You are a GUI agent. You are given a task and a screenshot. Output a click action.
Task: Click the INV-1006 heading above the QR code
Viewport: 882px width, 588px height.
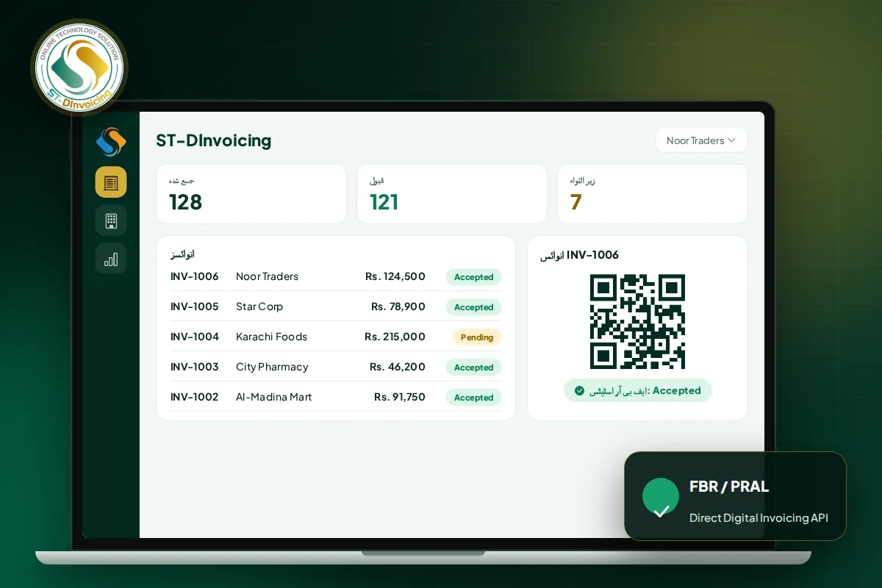pos(580,255)
